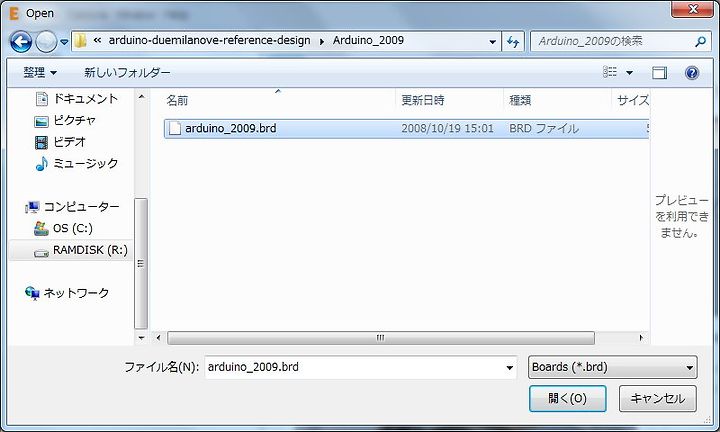Open the 整理 menu
Screen dimensions: 720x432
click(40, 73)
